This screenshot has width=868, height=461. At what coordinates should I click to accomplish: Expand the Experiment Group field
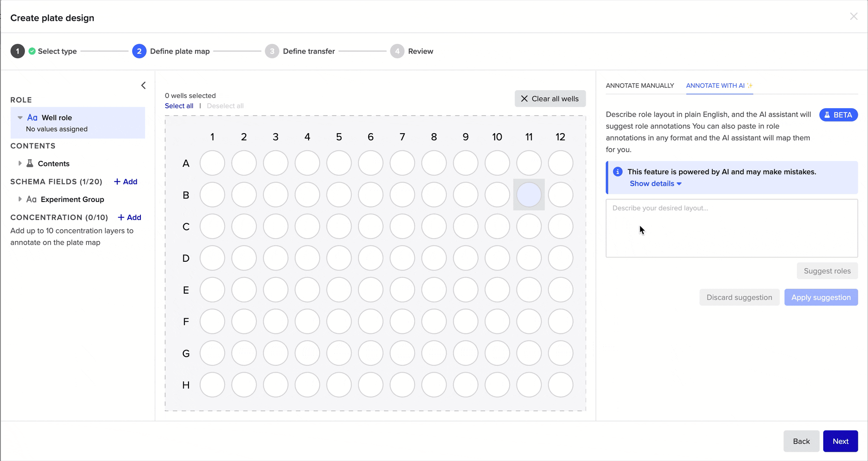point(20,199)
